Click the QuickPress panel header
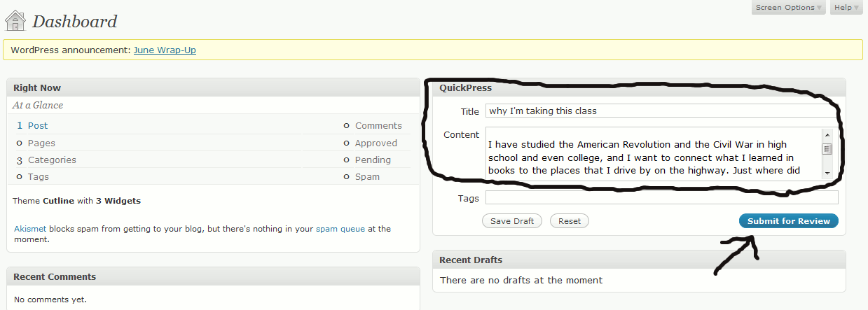This screenshot has height=310, width=868. [639, 87]
